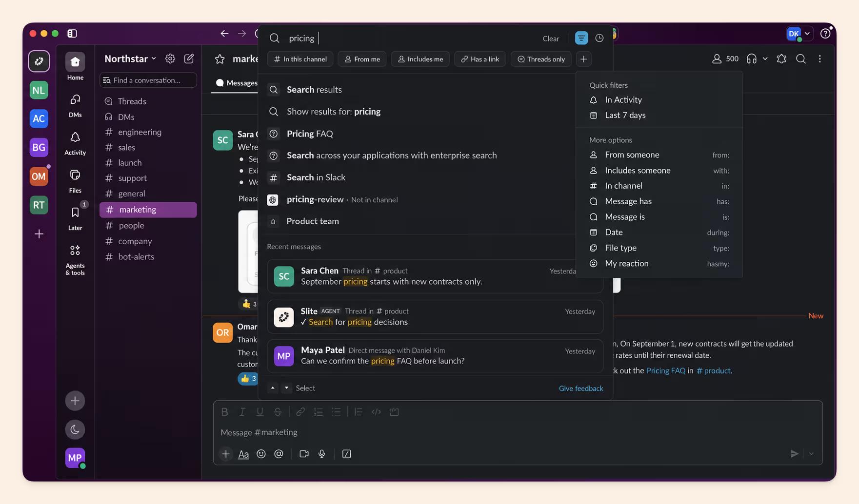Toggle the Has a link filter

click(x=480, y=59)
